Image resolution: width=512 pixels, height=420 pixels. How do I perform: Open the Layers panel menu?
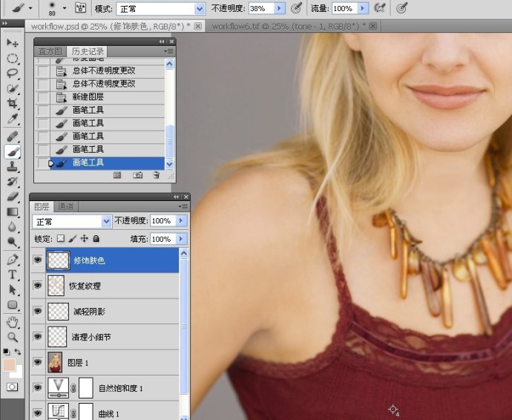[x=183, y=206]
